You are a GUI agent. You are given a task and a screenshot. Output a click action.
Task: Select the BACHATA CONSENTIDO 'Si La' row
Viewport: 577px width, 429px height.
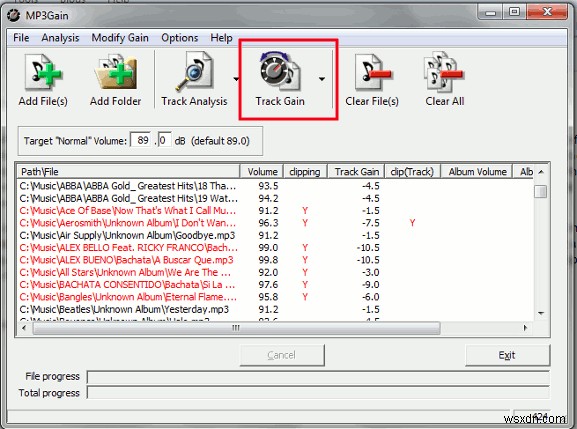(x=276, y=285)
